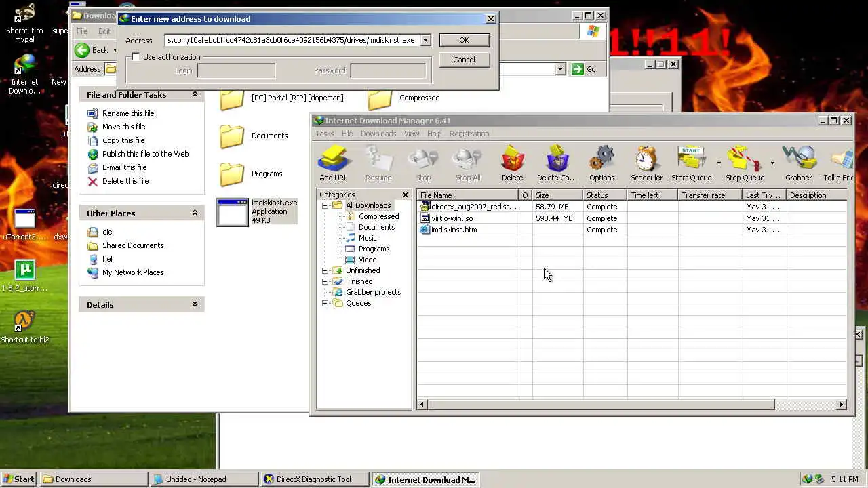Open the View menu in IDM
868x488 pixels.
click(412, 134)
